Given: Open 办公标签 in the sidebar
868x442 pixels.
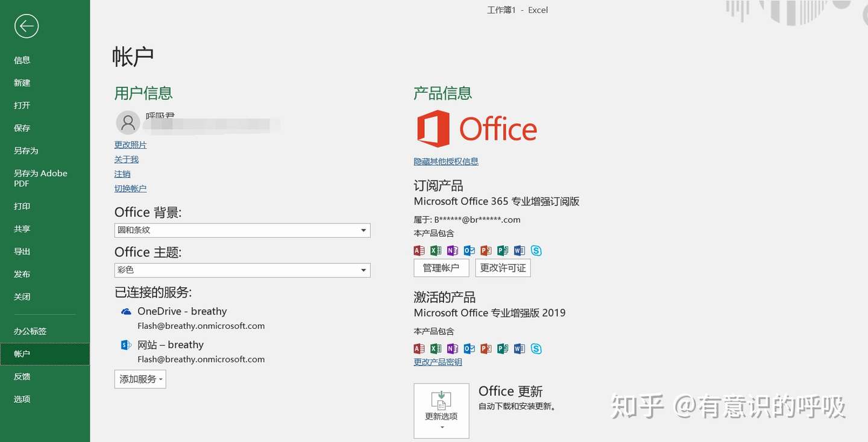Looking at the screenshot, I should (30, 331).
